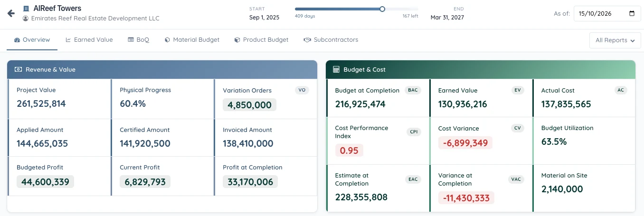Open the Product Budget tab
This screenshot has height=216, width=644.
(x=261, y=40)
